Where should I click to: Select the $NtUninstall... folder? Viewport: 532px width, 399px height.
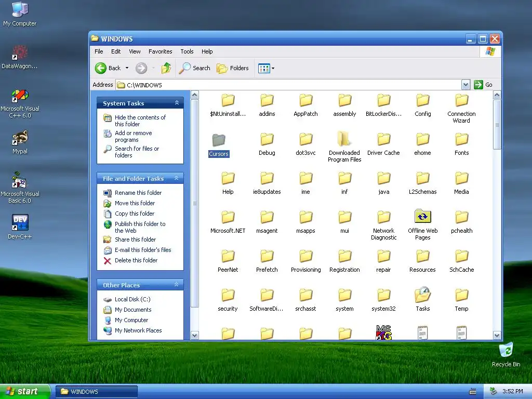228,105
